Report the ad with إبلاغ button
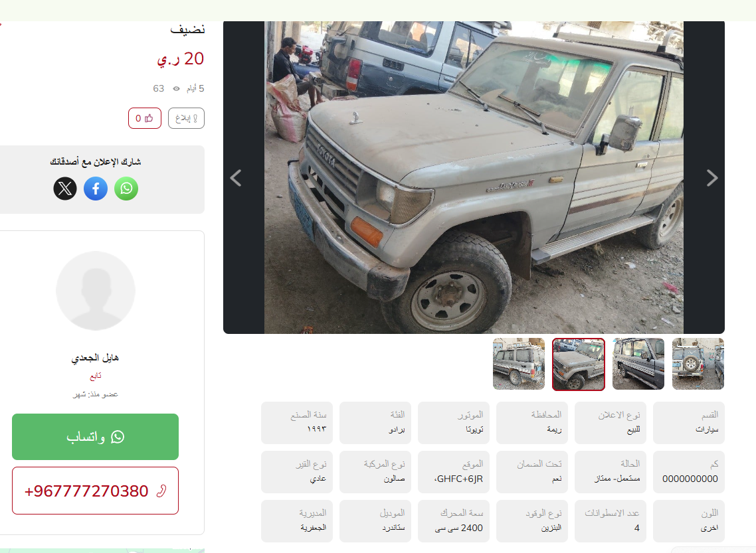This screenshot has height=553, width=756. tap(186, 118)
